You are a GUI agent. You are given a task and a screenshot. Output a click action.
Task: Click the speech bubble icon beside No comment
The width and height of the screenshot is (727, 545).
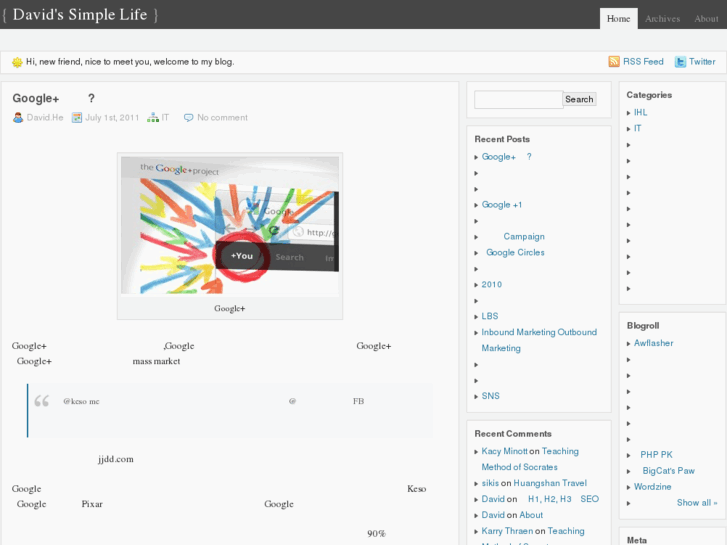[x=188, y=118]
